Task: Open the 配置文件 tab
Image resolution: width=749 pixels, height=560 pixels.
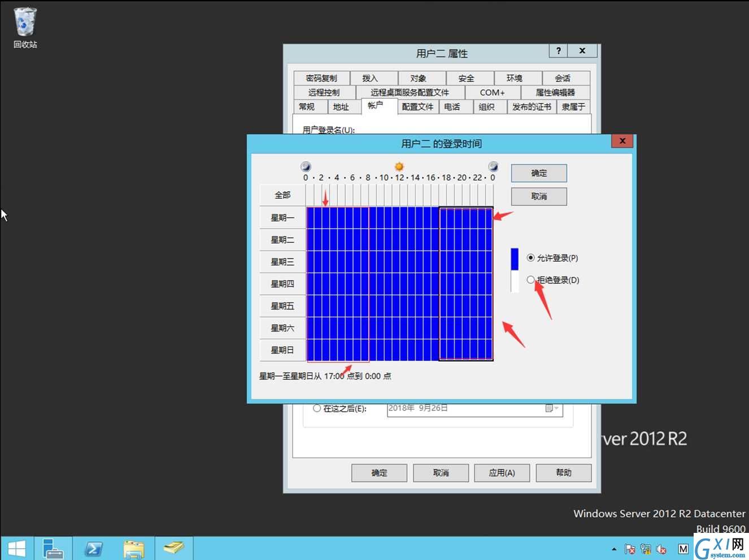Action: (418, 106)
